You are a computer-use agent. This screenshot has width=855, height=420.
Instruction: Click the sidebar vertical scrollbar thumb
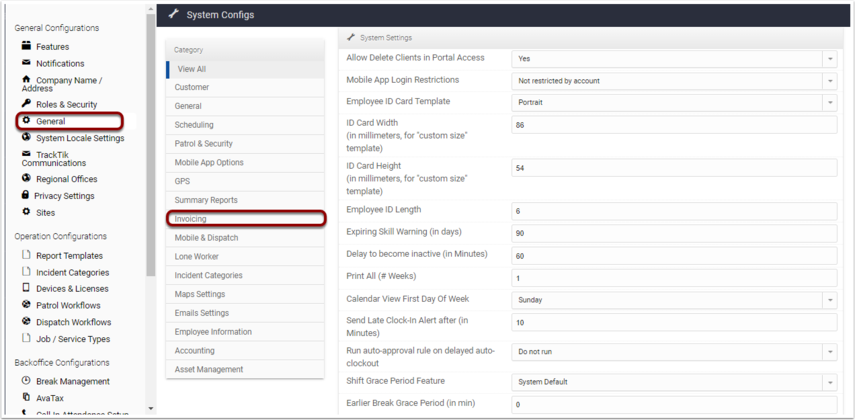(151, 145)
